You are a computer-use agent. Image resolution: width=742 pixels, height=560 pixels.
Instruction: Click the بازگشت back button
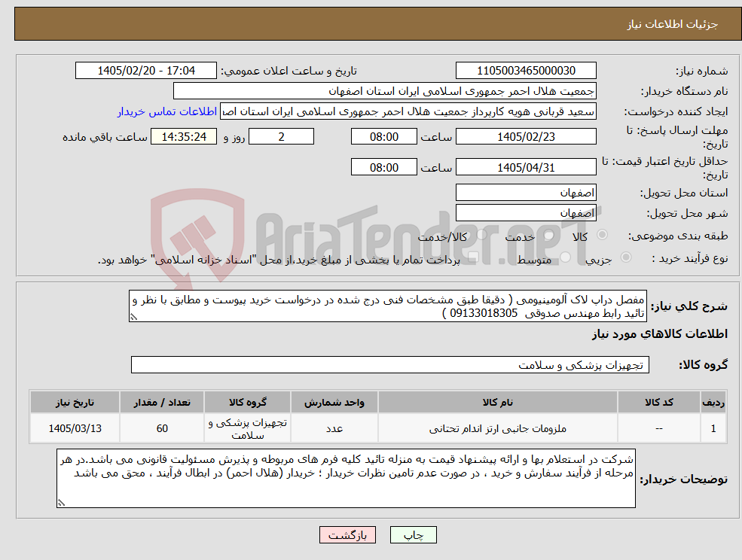point(347,535)
